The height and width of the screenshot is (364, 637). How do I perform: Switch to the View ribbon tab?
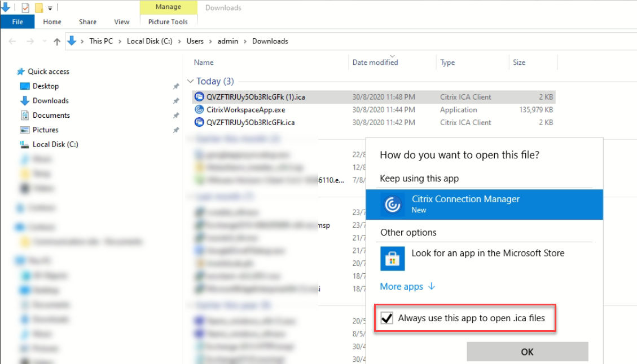pos(121,21)
